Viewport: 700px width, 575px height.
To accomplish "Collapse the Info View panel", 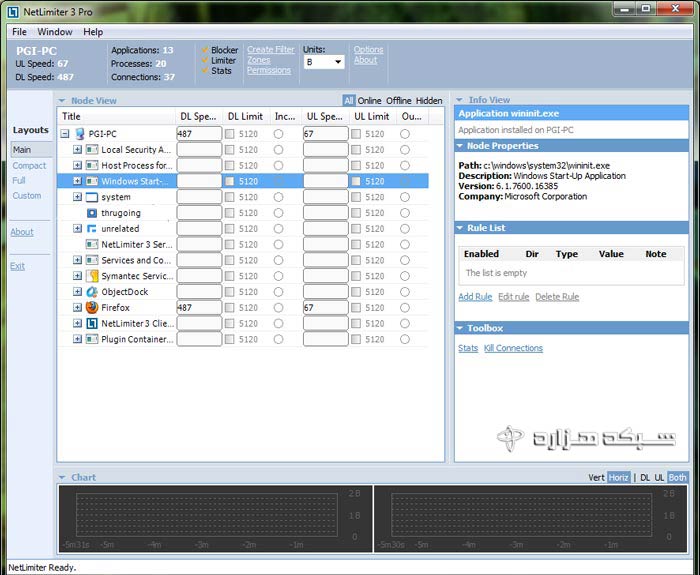I will click(459, 100).
